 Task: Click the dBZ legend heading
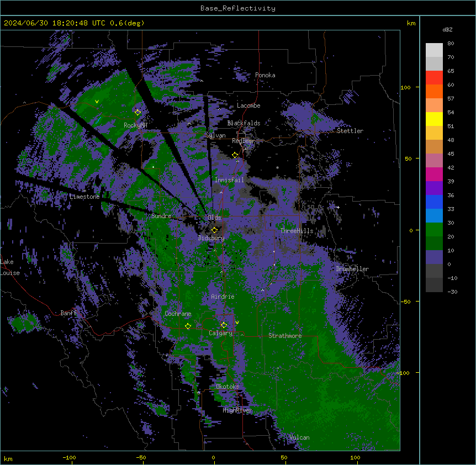pyautogui.click(x=447, y=30)
